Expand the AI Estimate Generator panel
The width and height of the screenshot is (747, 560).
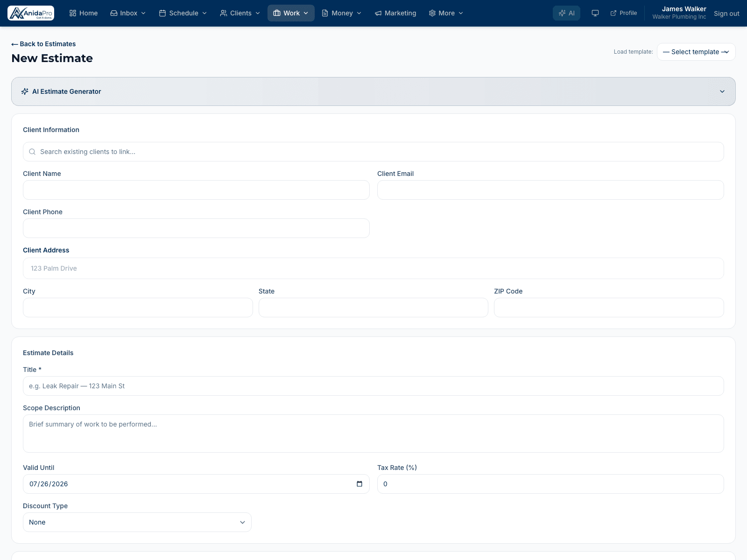pos(722,91)
